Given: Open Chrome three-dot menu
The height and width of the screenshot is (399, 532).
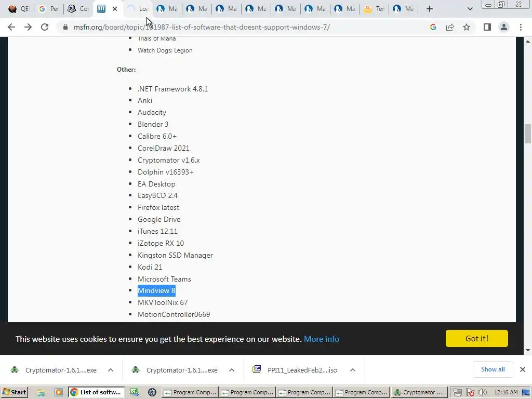Looking at the screenshot, I should coord(521,27).
